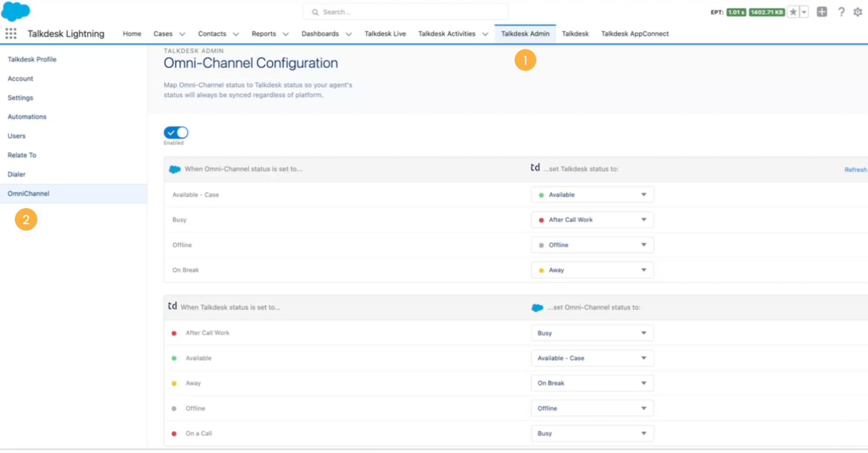Switch to the Talkdesk tab
868x453 pixels.
click(575, 34)
